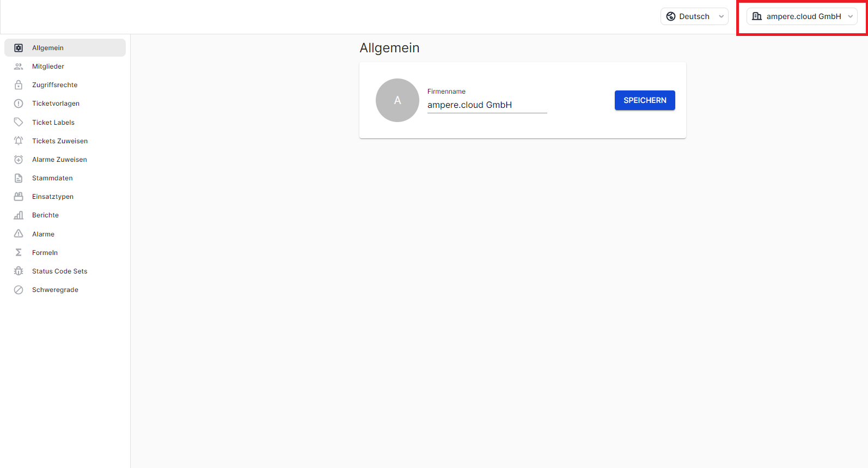
Task: Select Alarme Zuweisen in the sidebar
Action: coord(59,160)
